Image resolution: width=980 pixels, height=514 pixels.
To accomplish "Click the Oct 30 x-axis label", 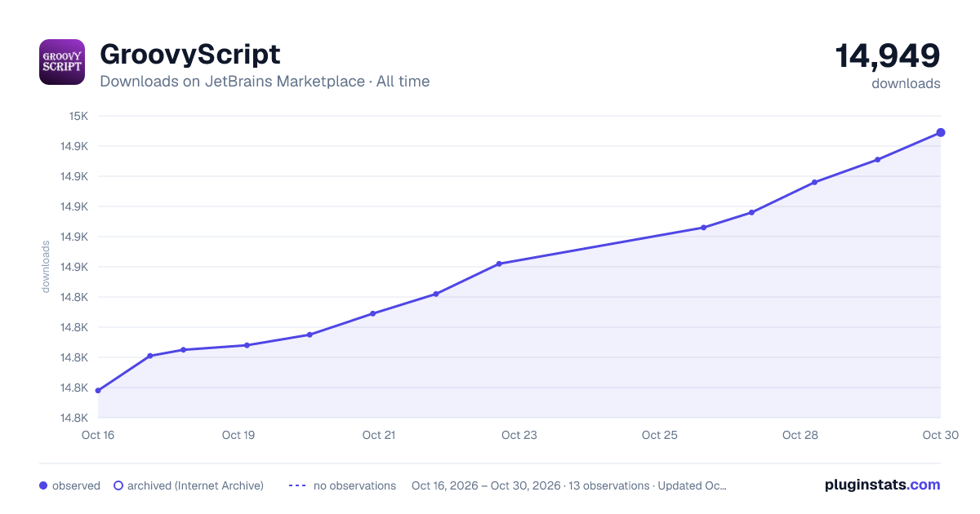I will coord(939,435).
